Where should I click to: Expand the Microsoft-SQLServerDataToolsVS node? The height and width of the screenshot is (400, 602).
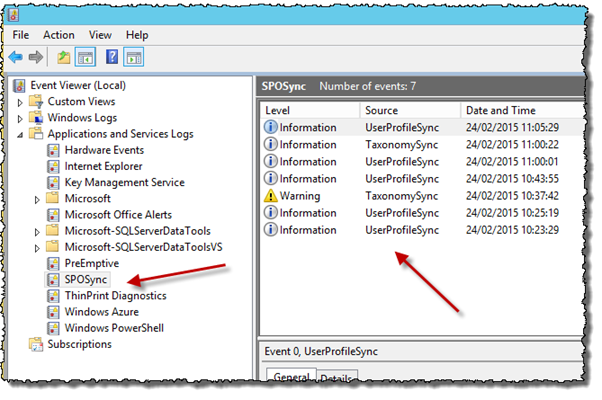(37, 248)
